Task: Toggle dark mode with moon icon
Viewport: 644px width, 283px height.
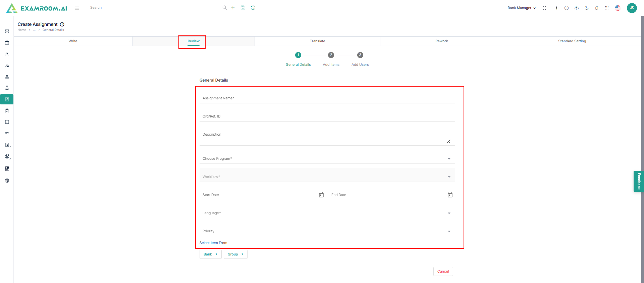Action: pyautogui.click(x=587, y=8)
